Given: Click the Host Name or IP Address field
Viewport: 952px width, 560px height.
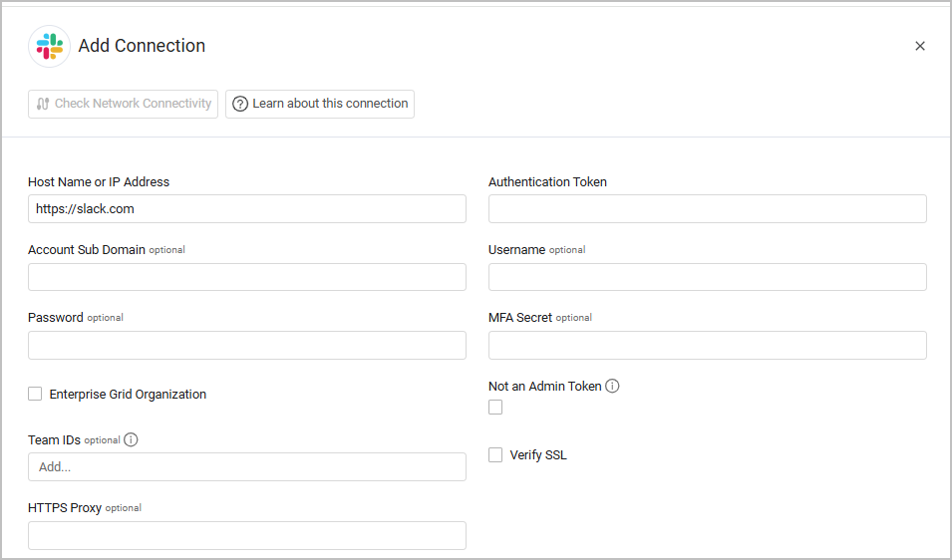Looking at the screenshot, I should [x=247, y=209].
